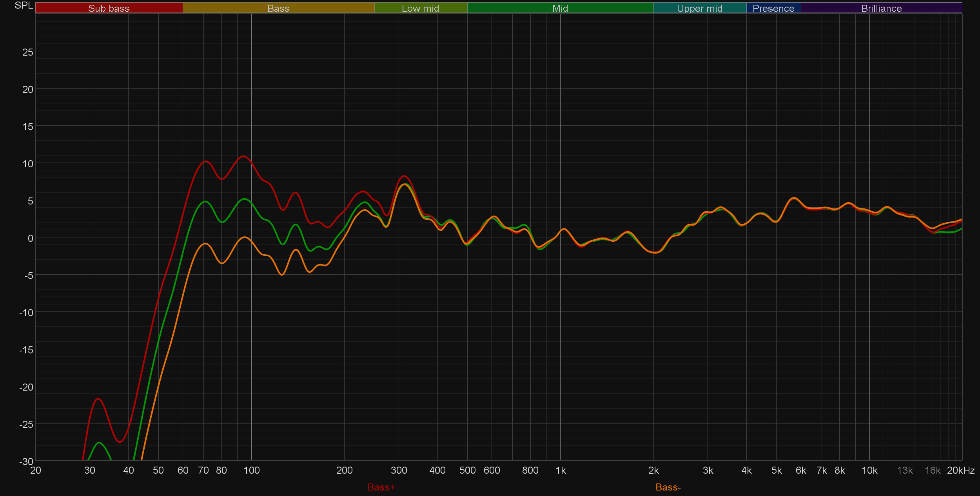Click the -30 dB level label
Image resolution: width=980 pixels, height=496 pixels.
pos(26,461)
